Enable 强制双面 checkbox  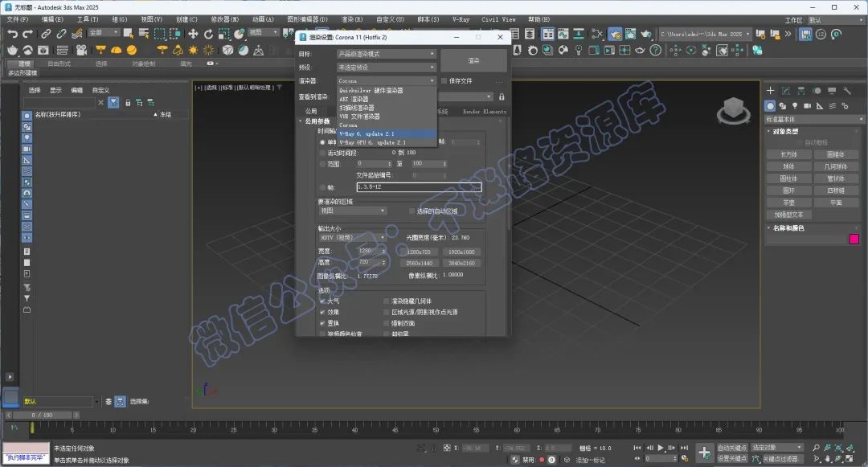387,323
